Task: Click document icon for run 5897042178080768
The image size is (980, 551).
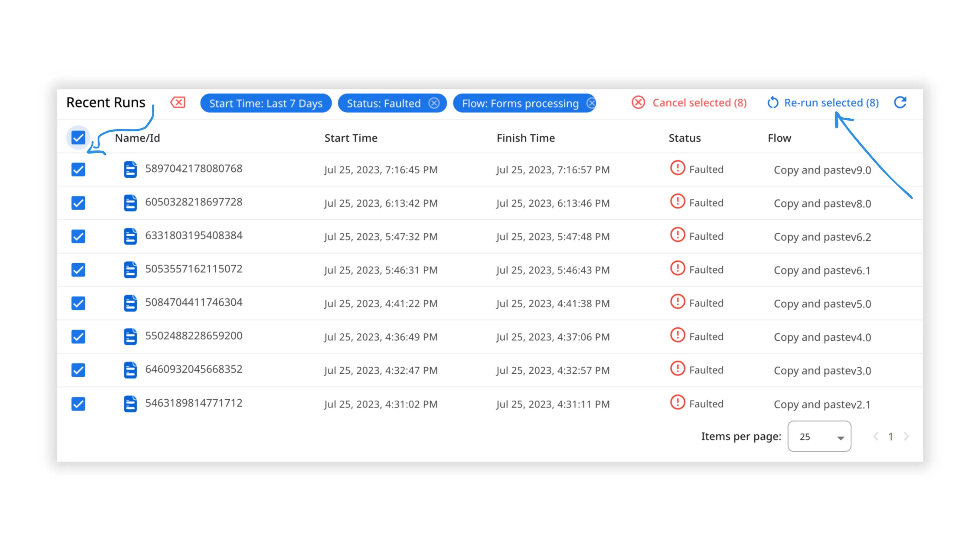Action: click(x=130, y=169)
